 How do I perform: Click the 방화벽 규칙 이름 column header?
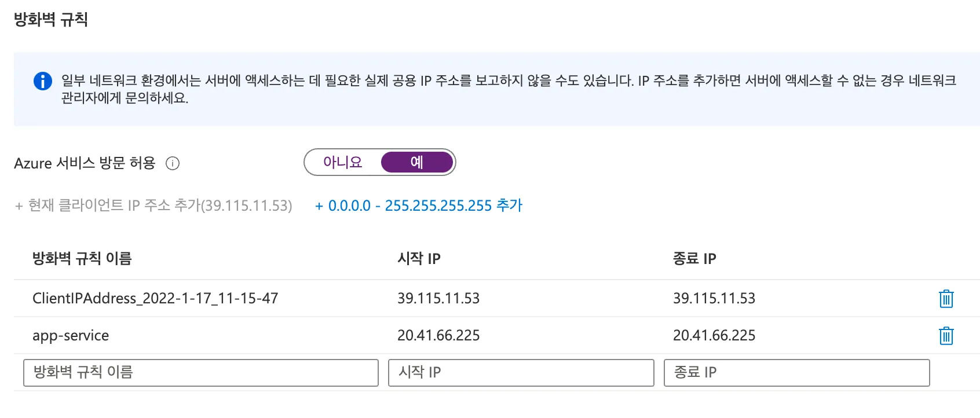(82, 259)
